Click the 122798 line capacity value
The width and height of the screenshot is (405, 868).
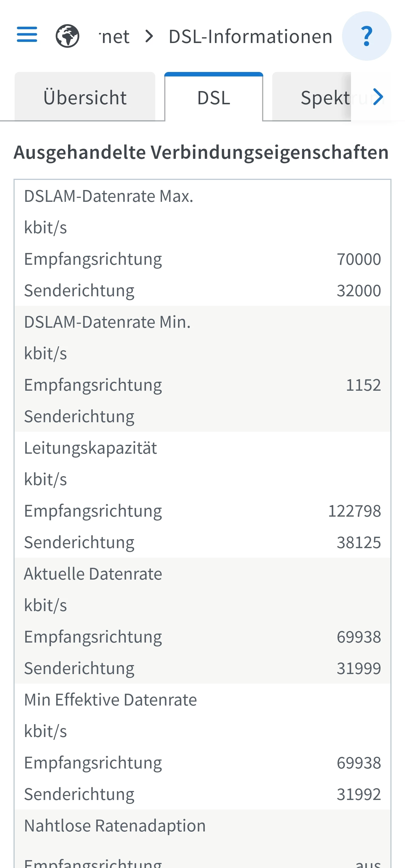pyautogui.click(x=354, y=511)
